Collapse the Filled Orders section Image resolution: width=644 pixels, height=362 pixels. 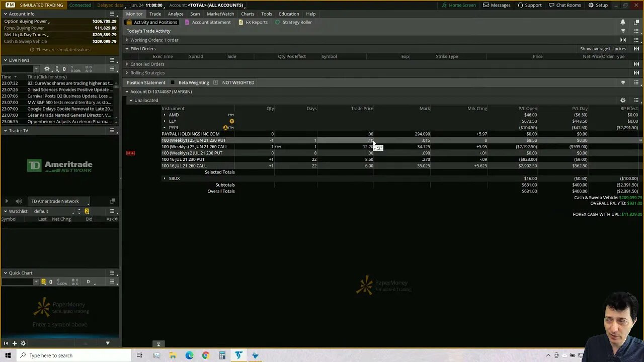click(x=127, y=49)
